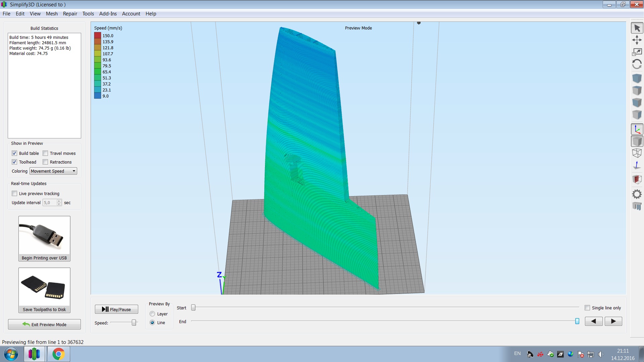Click the End slider handle
The image size is (644, 362).
point(577,321)
